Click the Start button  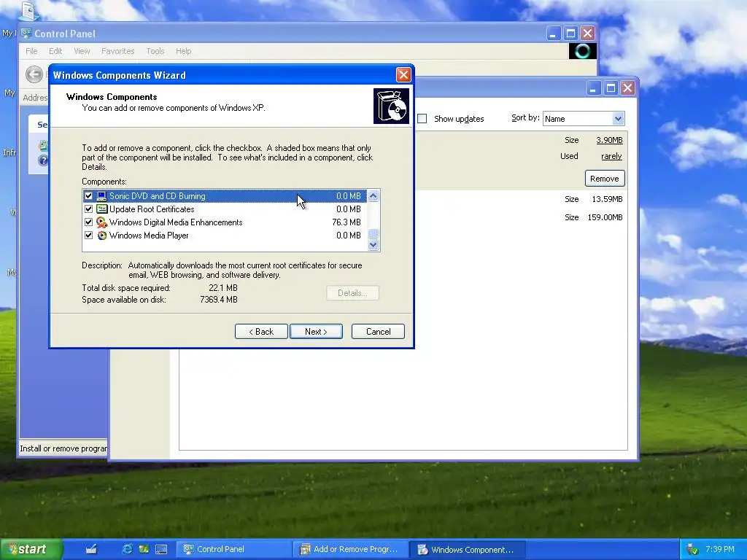31,549
